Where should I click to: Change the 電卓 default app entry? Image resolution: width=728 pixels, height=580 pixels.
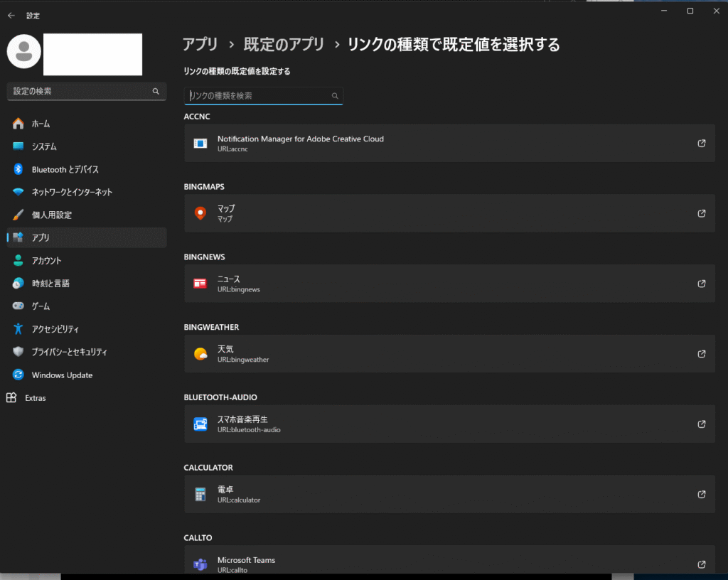(449, 494)
